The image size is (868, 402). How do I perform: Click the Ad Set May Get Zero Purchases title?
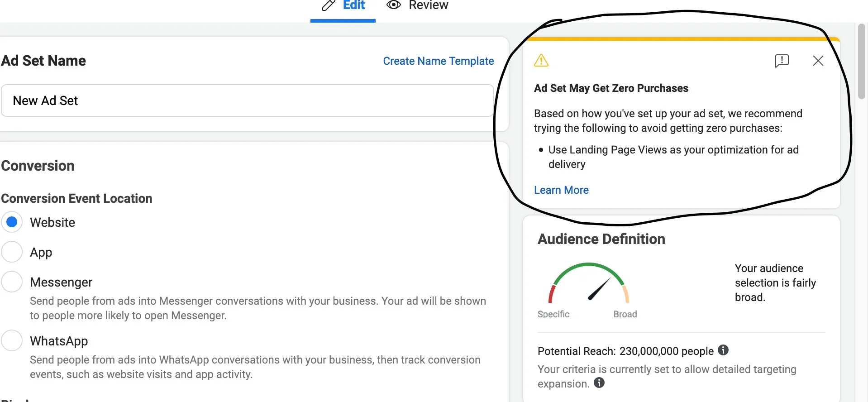point(611,88)
